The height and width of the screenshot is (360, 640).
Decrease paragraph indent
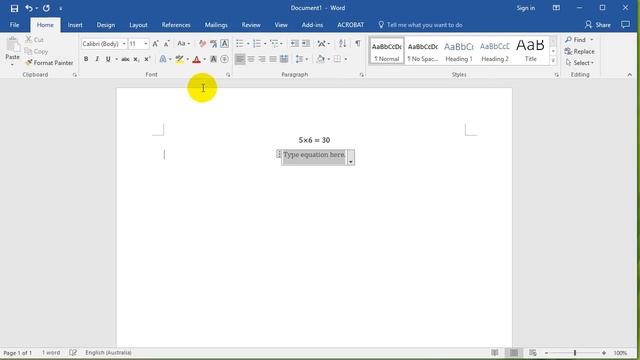click(x=295, y=44)
